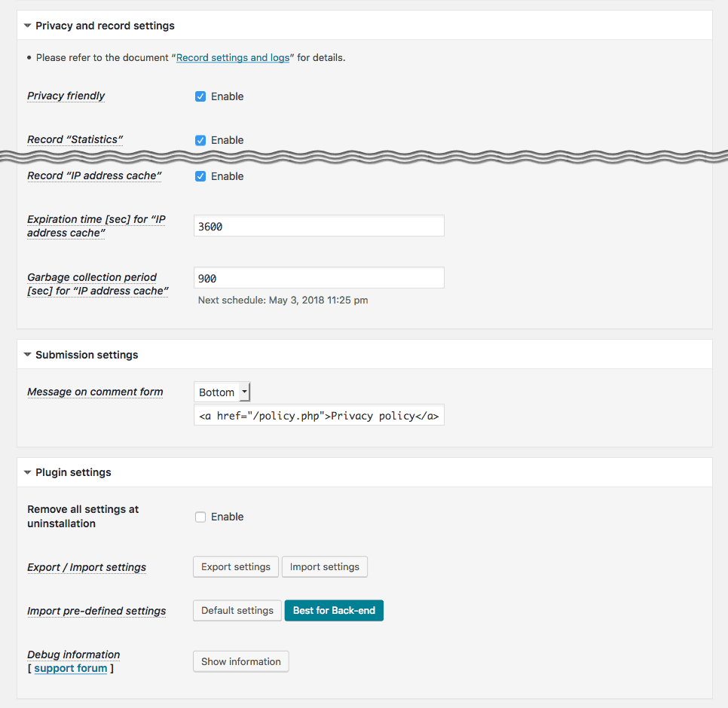Click the Expiration time input field
This screenshot has height=708, width=728.
point(319,226)
